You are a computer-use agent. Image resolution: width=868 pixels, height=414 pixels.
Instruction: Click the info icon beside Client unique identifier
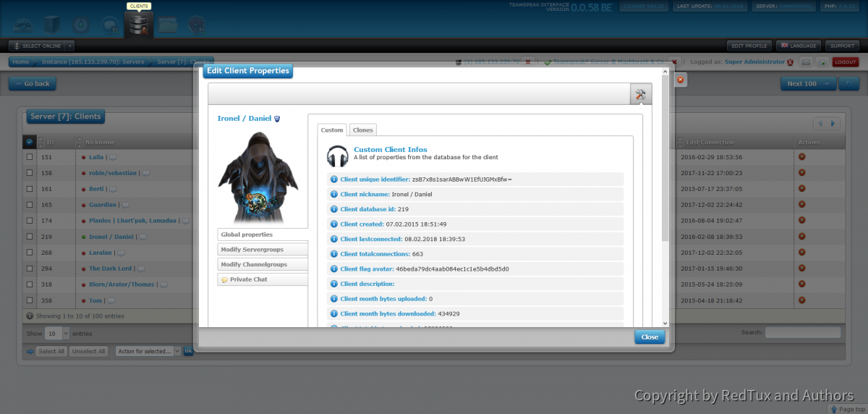pos(334,179)
